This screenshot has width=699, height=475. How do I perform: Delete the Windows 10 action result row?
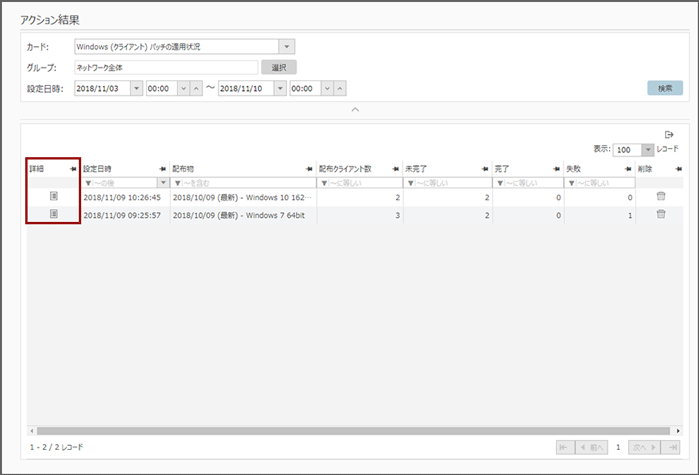660,198
